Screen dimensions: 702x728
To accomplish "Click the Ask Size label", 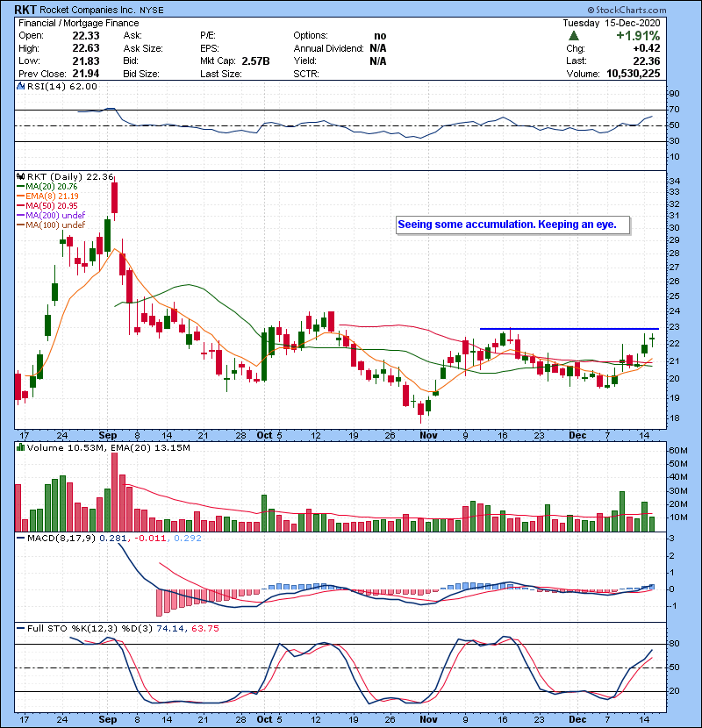I will pos(143,48).
